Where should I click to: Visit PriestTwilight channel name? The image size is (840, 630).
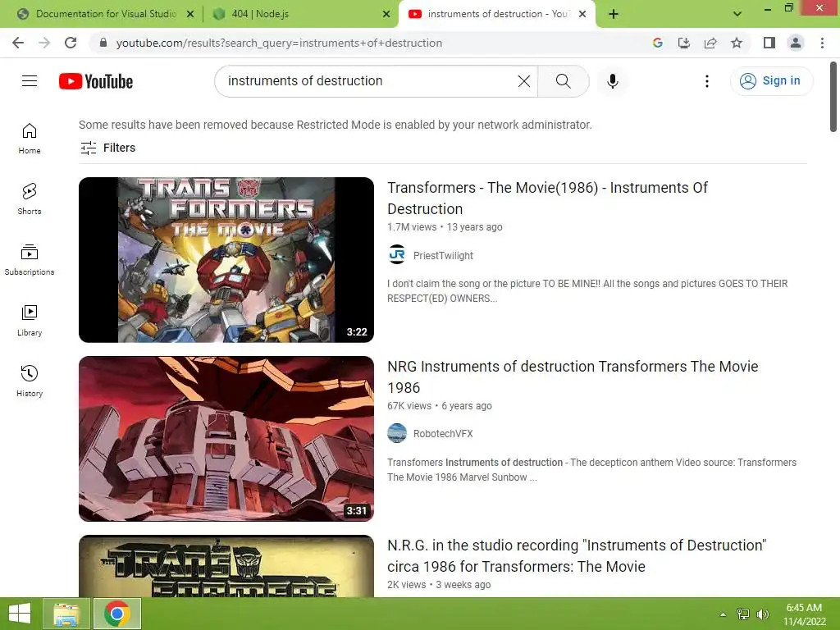pyautogui.click(x=443, y=256)
